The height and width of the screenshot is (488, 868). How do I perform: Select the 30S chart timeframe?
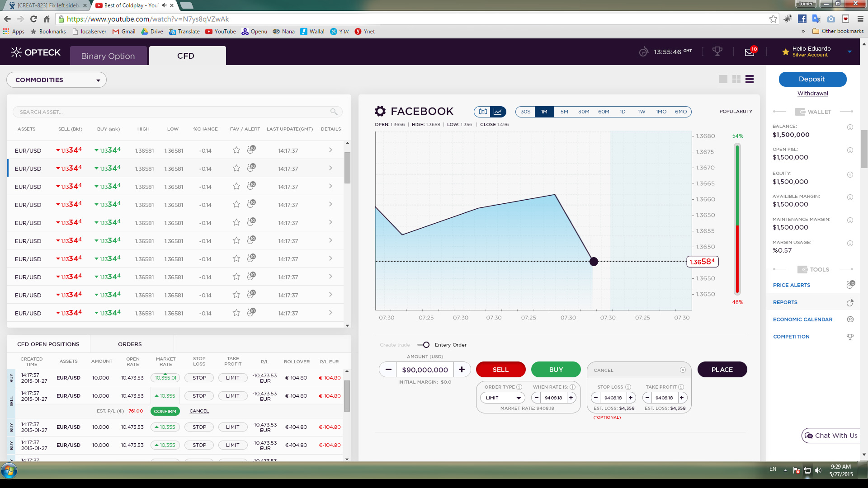(x=525, y=112)
